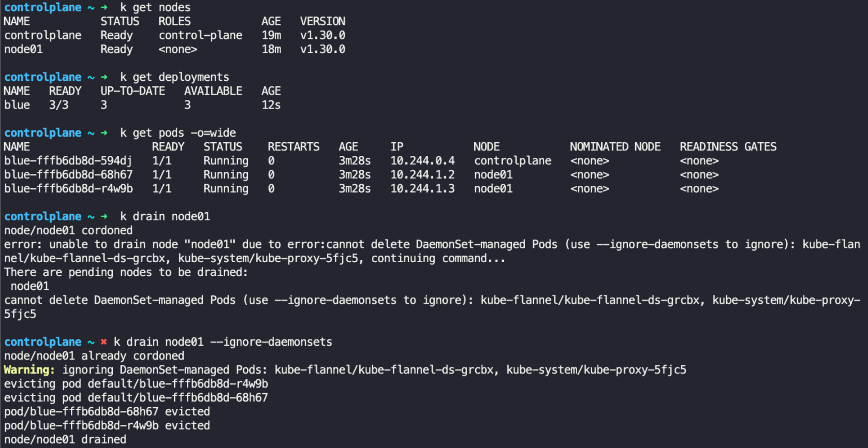The image size is (868, 448).
Task: Click the green arrow before 'k get nodes'
Action: tap(104, 7)
